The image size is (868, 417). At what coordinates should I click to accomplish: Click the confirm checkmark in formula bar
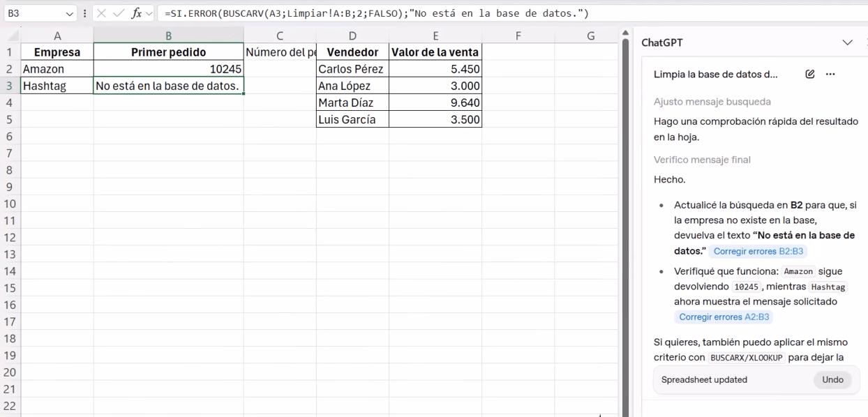(x=119, y=13)
